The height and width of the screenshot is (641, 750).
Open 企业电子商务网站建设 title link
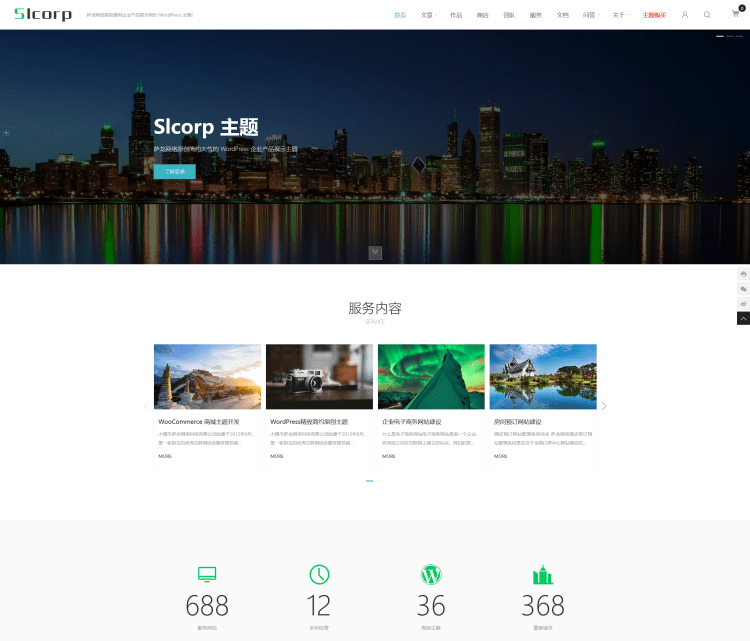coord(411,421)
